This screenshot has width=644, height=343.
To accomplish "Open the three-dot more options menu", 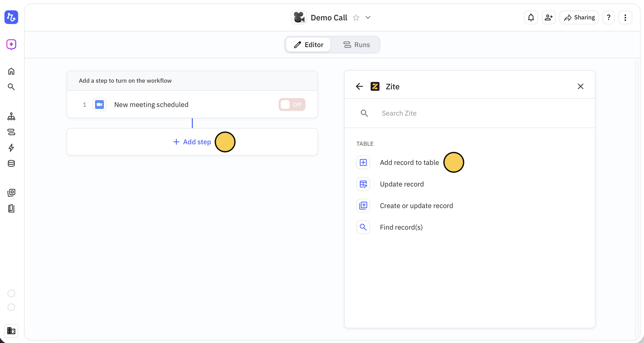I will [625, 17].
